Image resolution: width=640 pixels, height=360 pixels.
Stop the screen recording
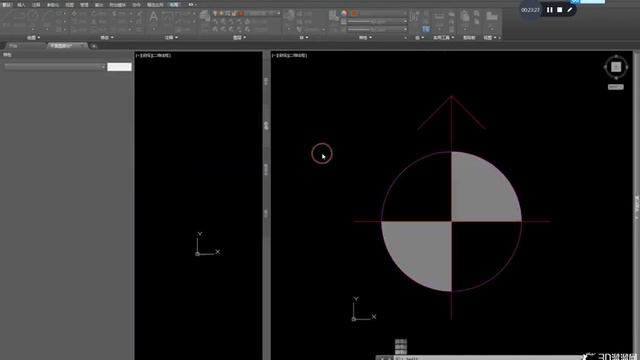(560, 10)
